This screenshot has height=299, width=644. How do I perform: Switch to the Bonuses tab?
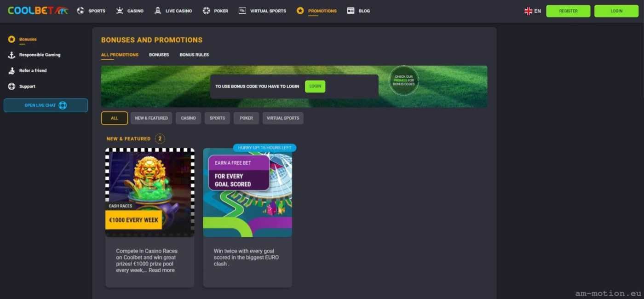click(159, 55)
